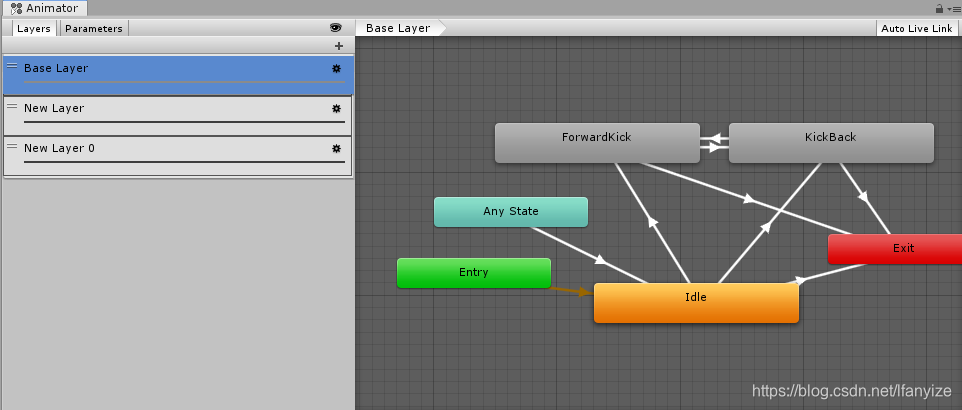Viewport: 962px width, 410px height.
Task: Toggle Auto Live Link button
Action: pyautogui.click(x=917, y=28)
